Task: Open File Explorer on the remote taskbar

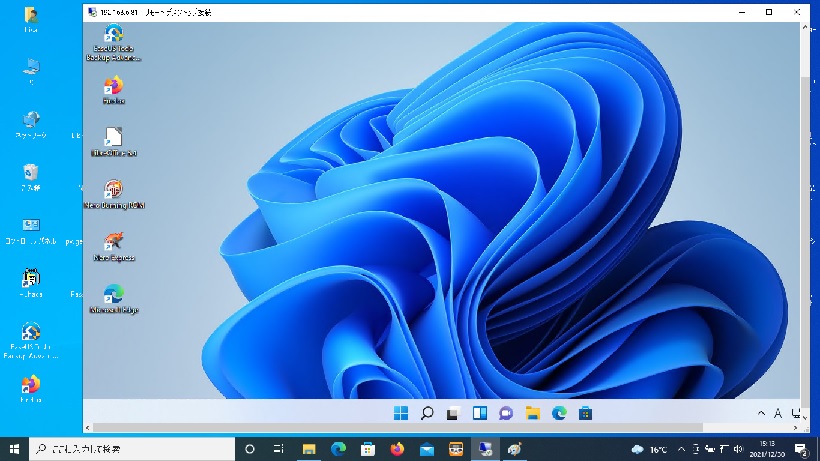Action: tap(533, 413)
